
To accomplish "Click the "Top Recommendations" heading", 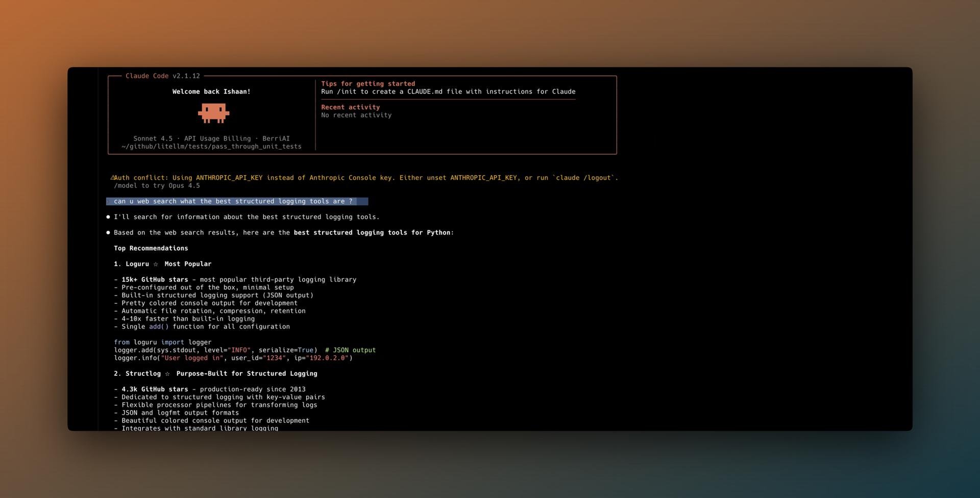I will (151, 248).
